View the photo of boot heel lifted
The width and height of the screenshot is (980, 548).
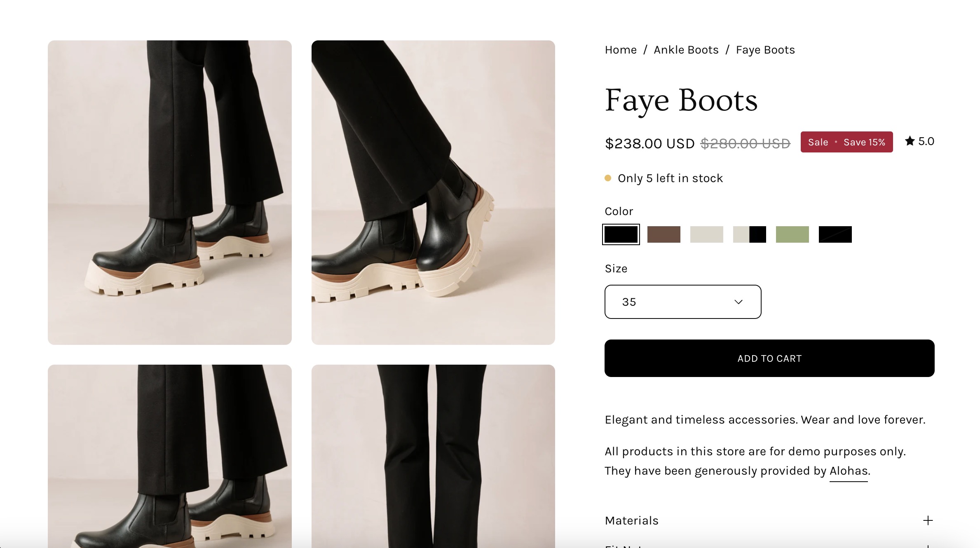click(x=433, y=192)
